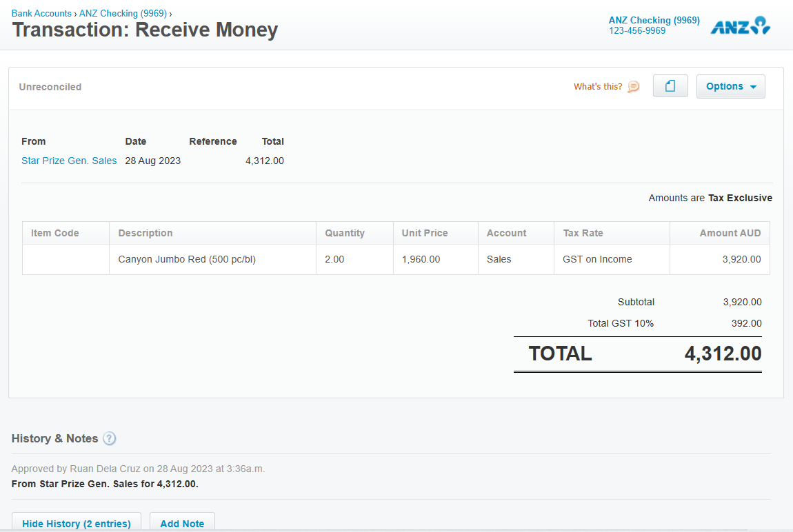
Task: Open the History & Notes help icon
Action: (x=109, y=438)
